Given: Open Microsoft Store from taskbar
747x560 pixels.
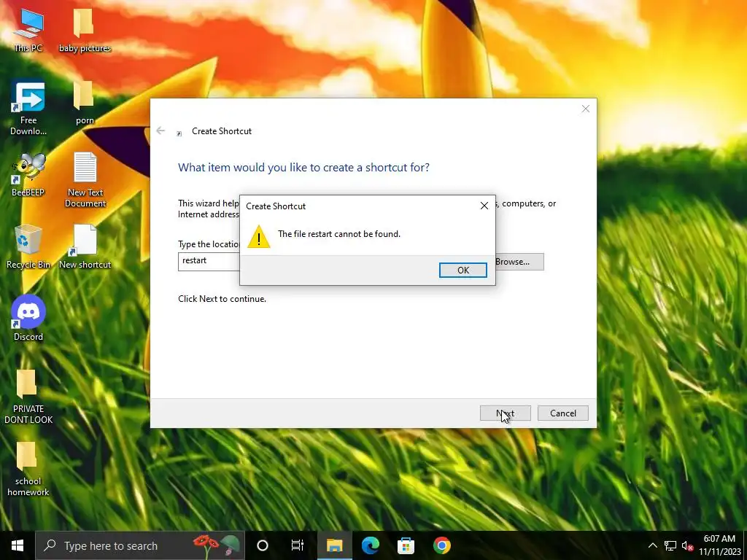Looking at the screenshot, I should point(406,545).
